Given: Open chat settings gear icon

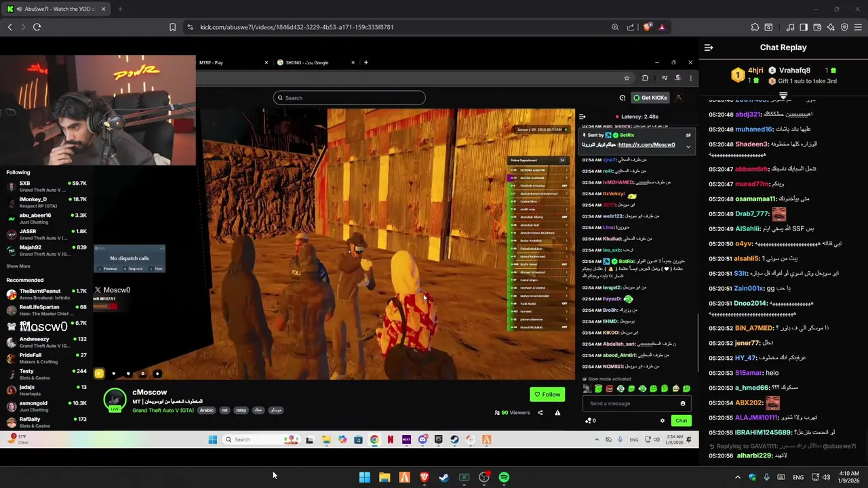Looking at the screenshot, I should click(x=663, y=420).
